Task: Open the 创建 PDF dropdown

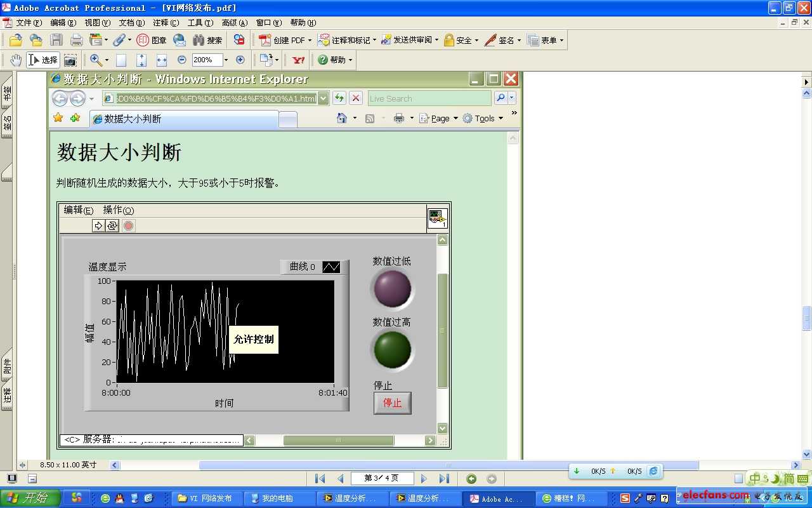Action: point(285,40)
